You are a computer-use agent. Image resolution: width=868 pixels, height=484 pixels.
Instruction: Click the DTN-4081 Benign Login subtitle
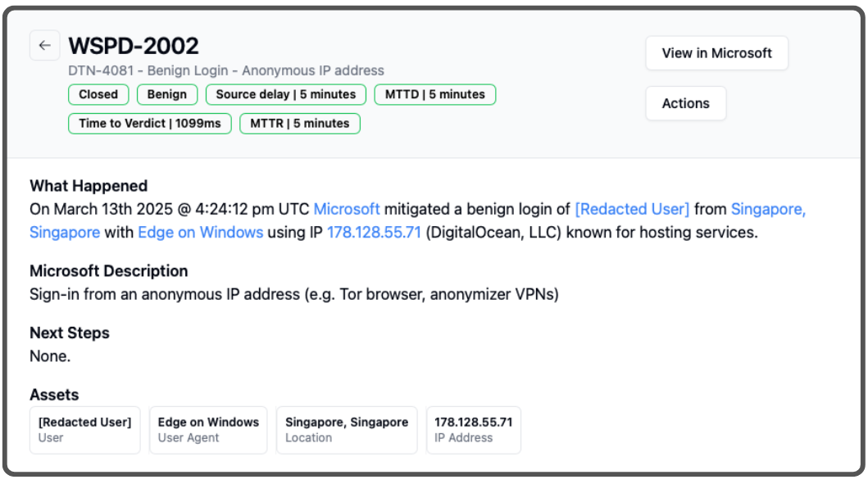(226, 71)
